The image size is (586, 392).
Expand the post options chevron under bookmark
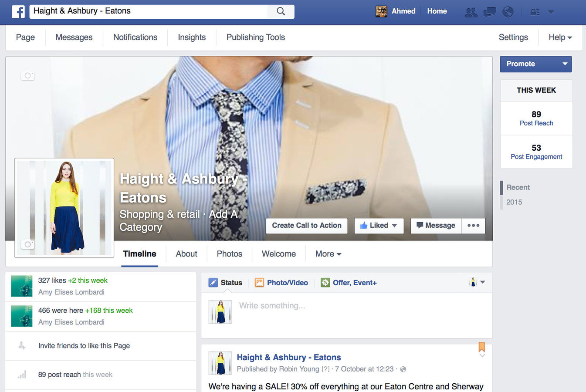(x=482, y=356)
